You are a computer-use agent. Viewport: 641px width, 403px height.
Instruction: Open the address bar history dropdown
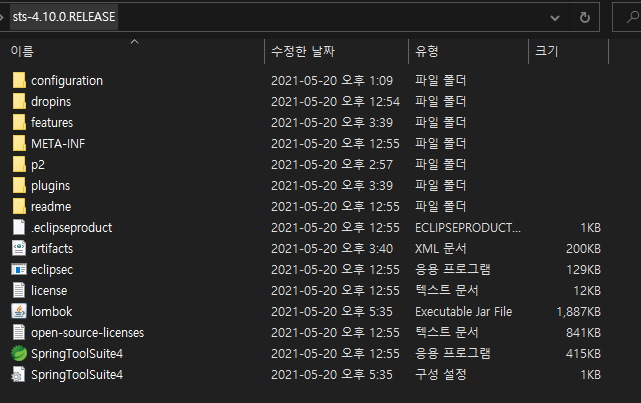(x=555, y=18)
